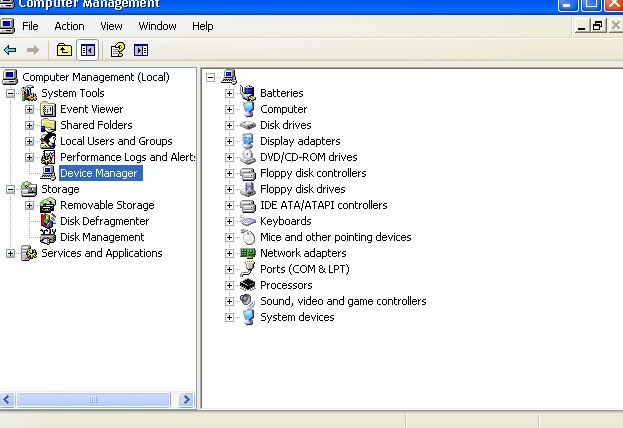Screen dimensions: 623x428
Task: Click the Disk Management icon
Action: coord(48,237)
